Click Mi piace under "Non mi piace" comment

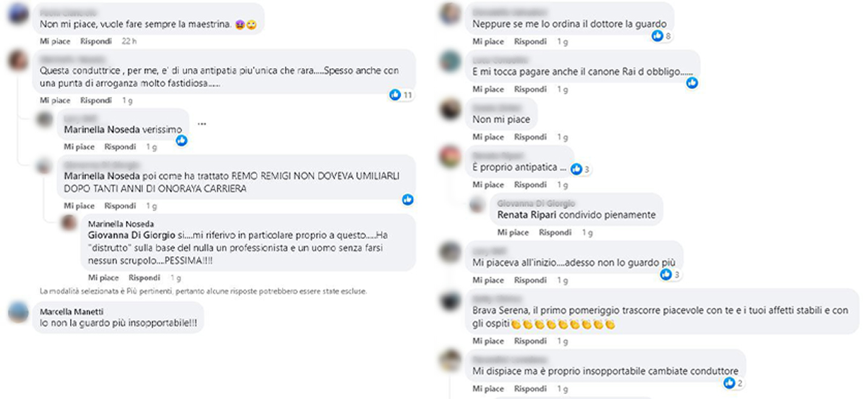click(x=488, y=137)
